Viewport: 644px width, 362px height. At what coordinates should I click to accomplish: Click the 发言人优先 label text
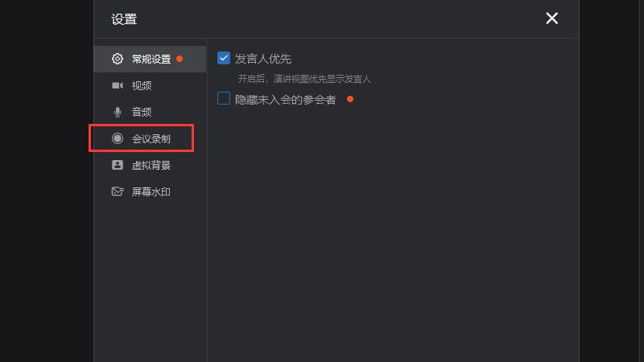[262, 59]
